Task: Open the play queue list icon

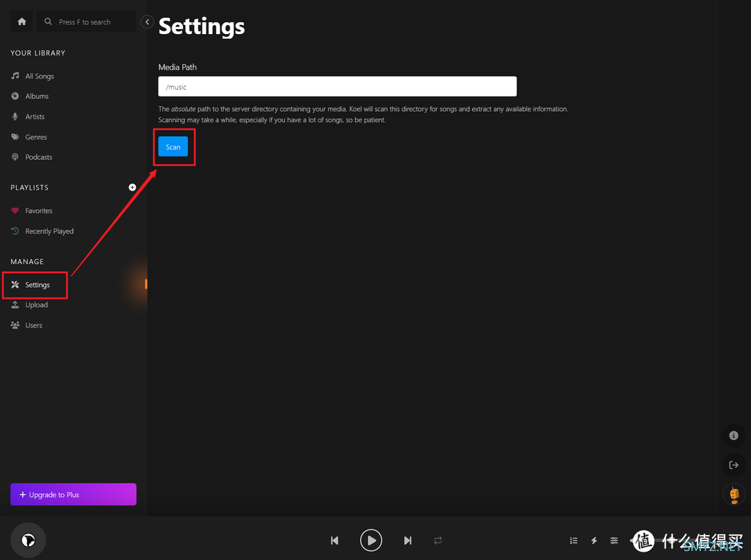Action: [x=574, y=541]
